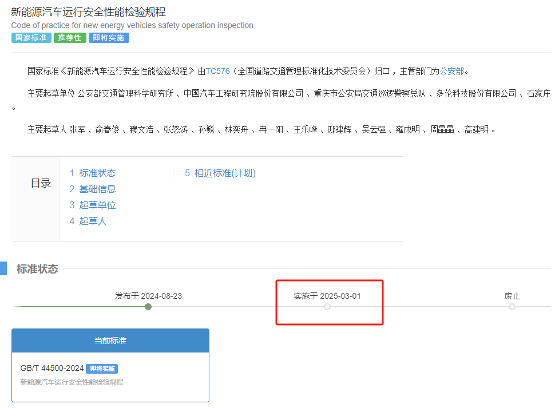Click the 标准状态 section heading
The width and height of the screenshot is (552, 408).
pos(37,269)
